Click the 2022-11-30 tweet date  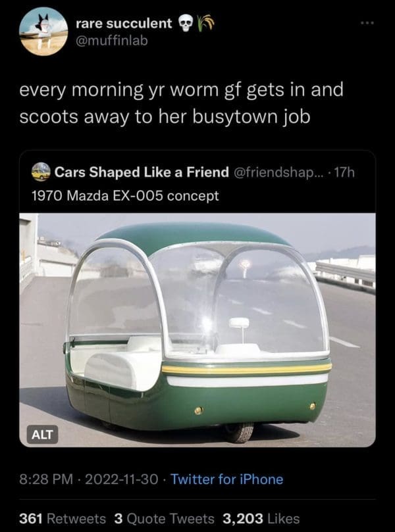tap(121, 479)
